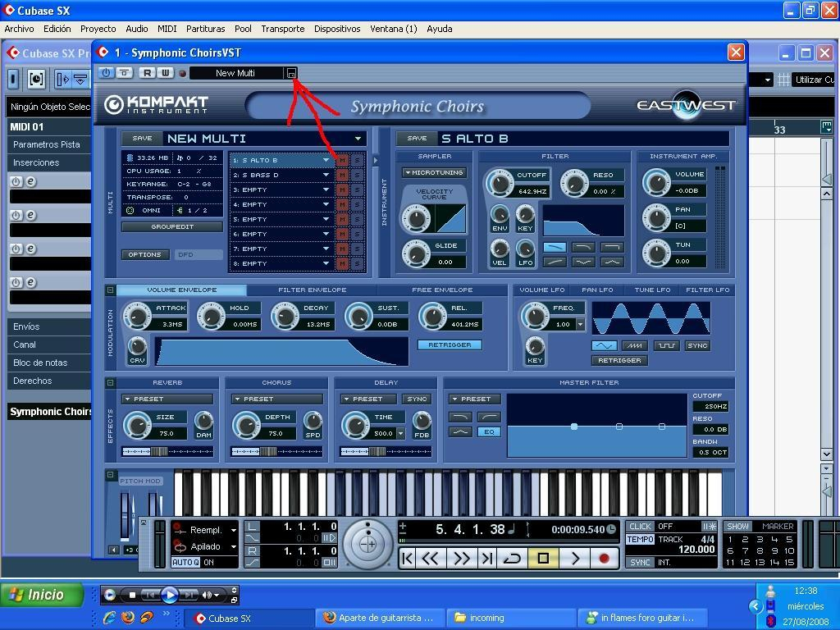Collapse the Effects section expander
840x630 pixels.
(x=111, y=382)
